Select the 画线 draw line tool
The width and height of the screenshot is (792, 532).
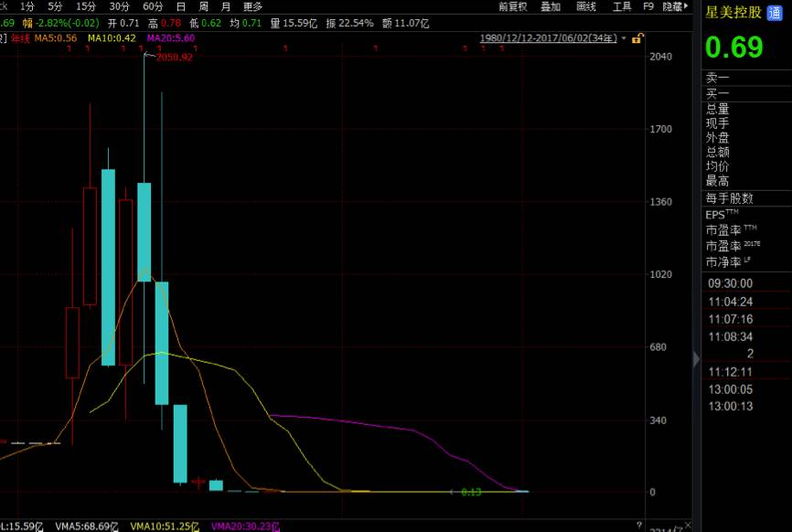click(586, 6)
